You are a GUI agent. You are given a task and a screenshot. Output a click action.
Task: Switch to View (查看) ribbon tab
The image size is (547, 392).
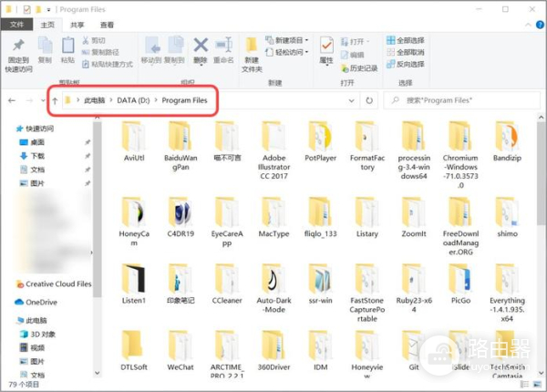pyautogui.click(x=107, y=25)
